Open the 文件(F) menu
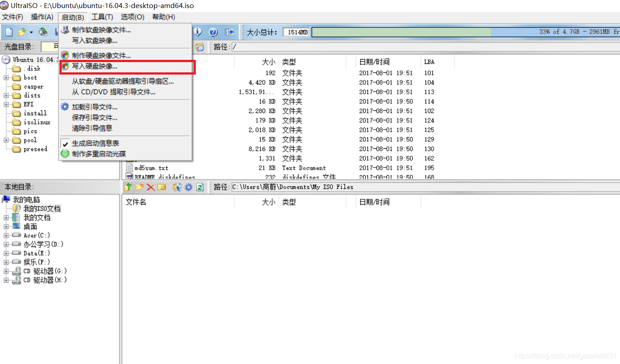This screenshot has width=620, height=364. click(13, 17)
